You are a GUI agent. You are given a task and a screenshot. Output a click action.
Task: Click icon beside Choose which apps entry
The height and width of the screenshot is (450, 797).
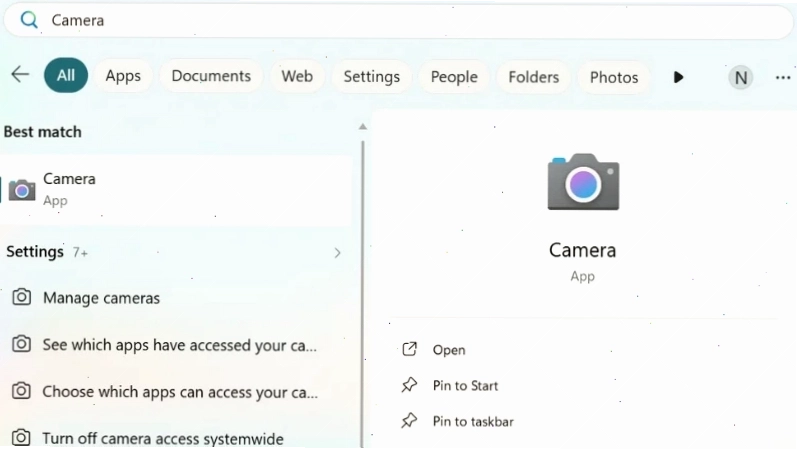coord(21,391)
